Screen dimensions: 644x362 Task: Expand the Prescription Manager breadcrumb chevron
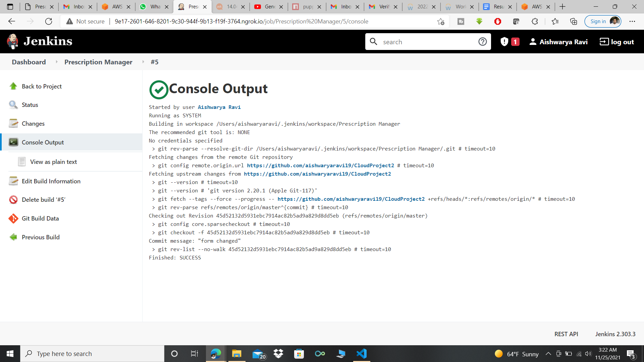pyautogui.click(x=143, y=62)
